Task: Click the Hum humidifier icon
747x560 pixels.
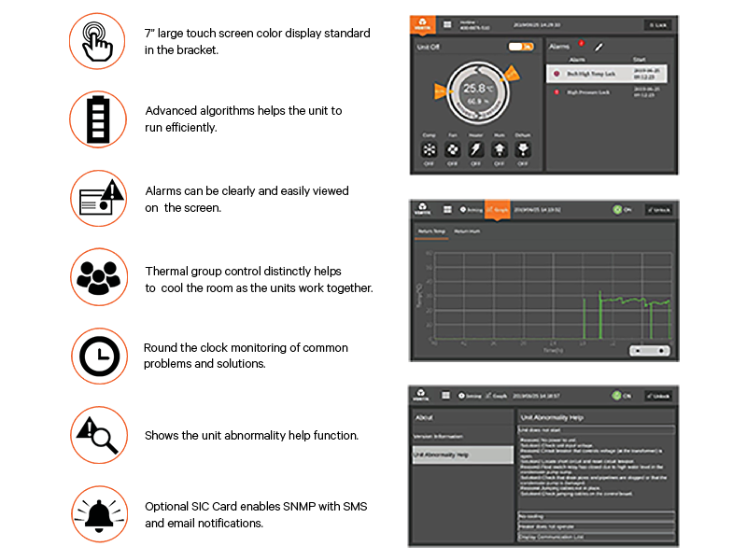Action: [499, 149]
